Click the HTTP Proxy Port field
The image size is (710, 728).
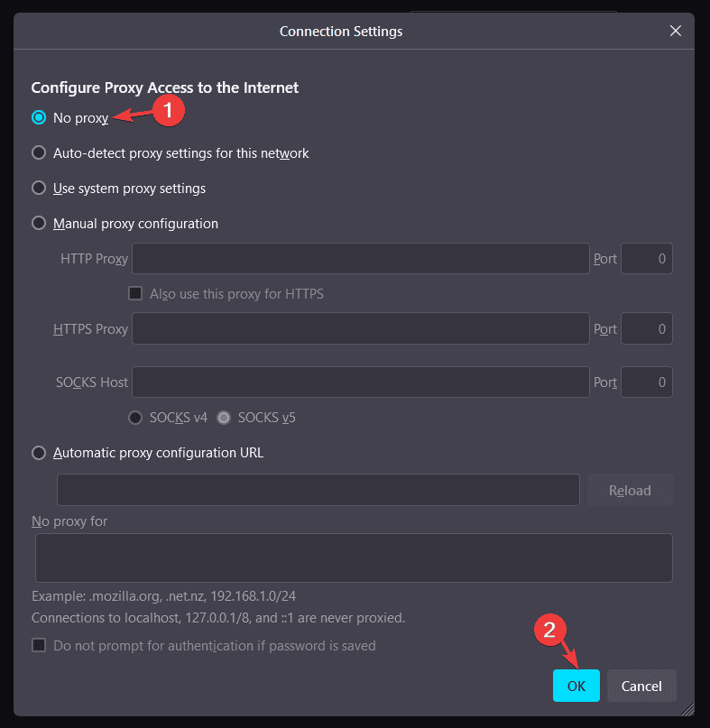coord(647,259)
